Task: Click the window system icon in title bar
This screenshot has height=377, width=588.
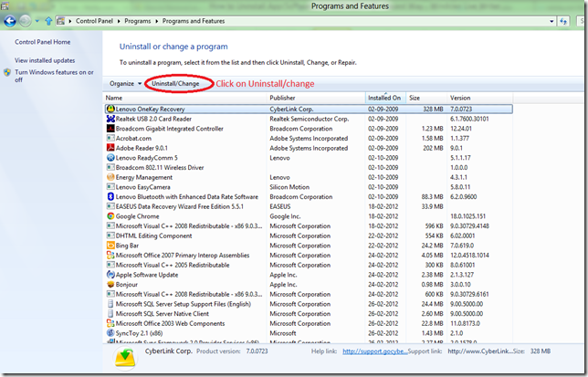Action: (x=5, y=5)
